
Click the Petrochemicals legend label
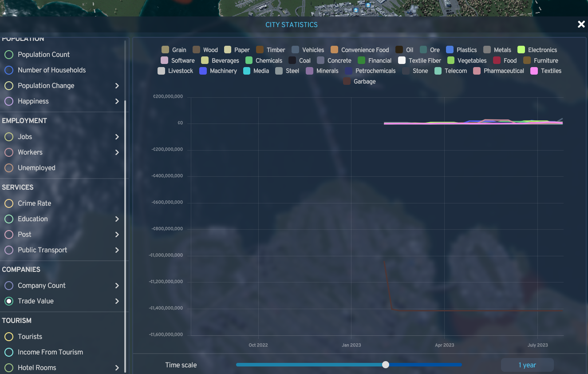[375, 71]
